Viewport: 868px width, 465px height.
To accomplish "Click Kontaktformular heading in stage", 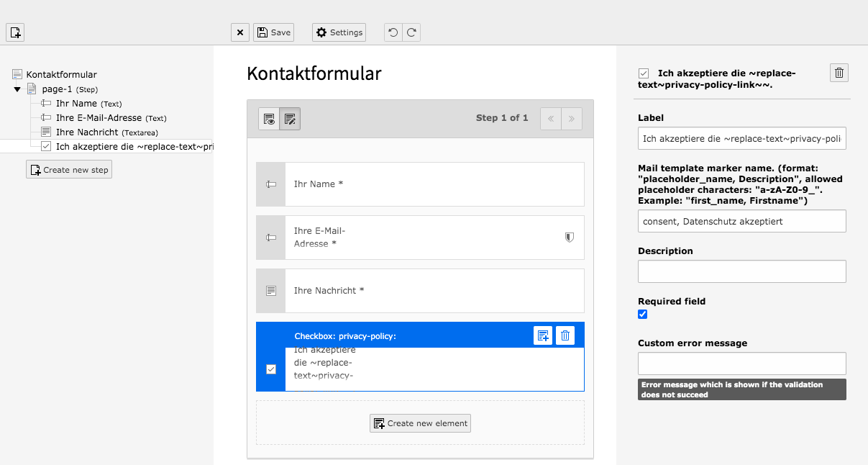I will [x=314, y=73].
